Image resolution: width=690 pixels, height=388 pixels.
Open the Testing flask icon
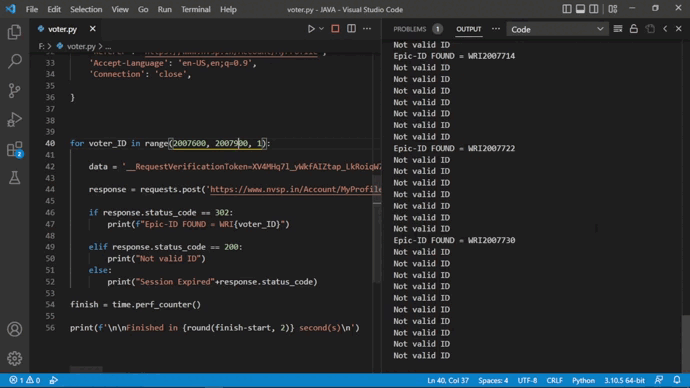tap(15, 178)
